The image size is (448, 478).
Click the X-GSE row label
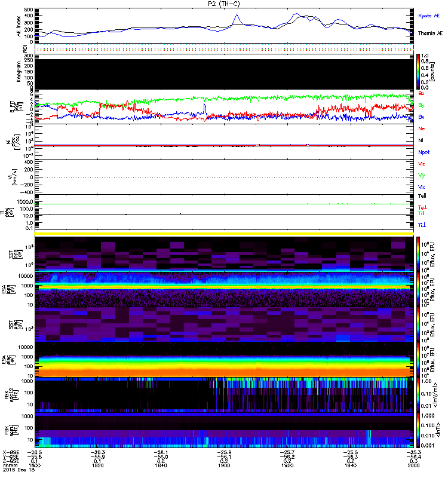11,452
